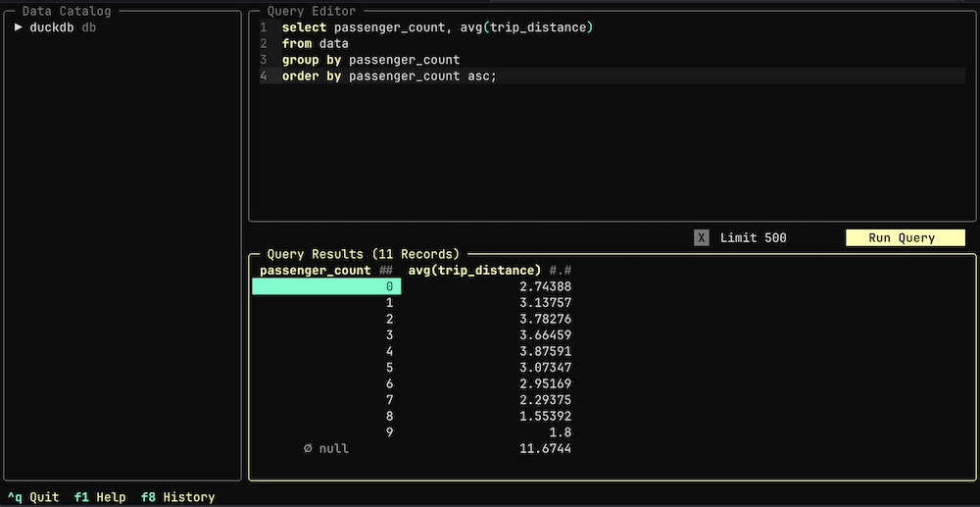Image resolution: width=980 pixels, height=507 pixels.
Task: Click the passenger_count column header
Action: pyautogui.click(x=315, y=270)
